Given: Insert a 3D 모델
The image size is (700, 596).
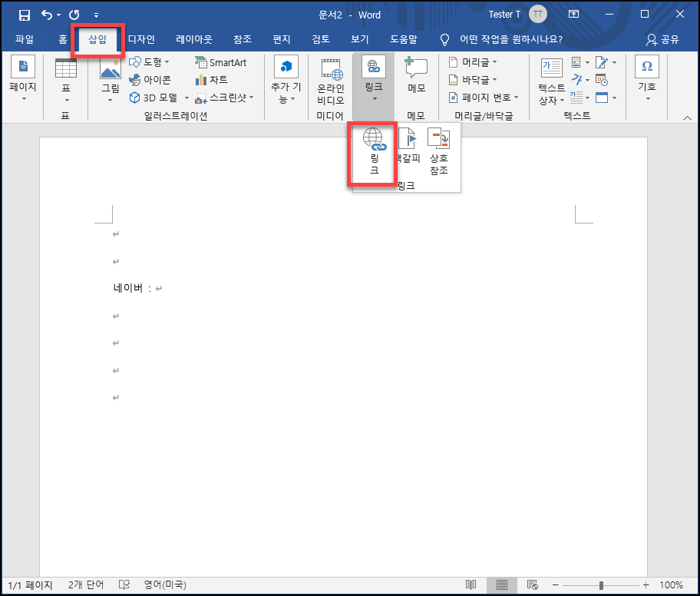Looking at the screenshot, I should coord(154,98).
